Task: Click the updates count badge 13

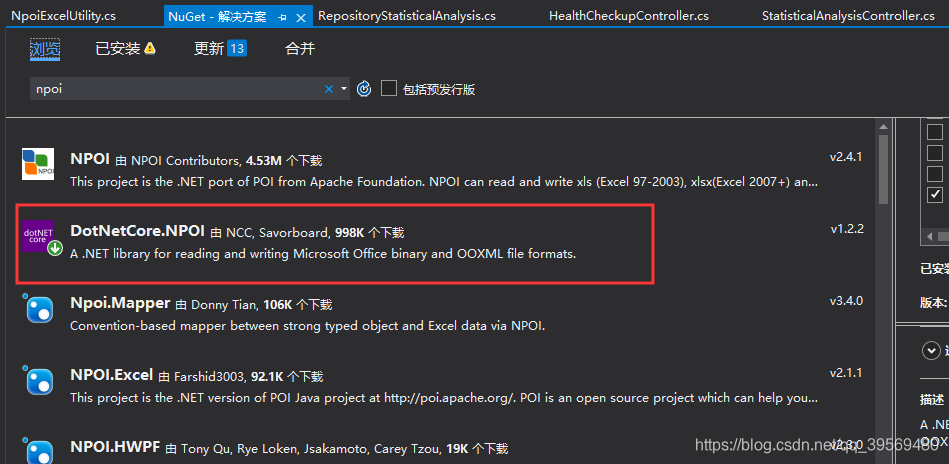Action: [237, 48]
